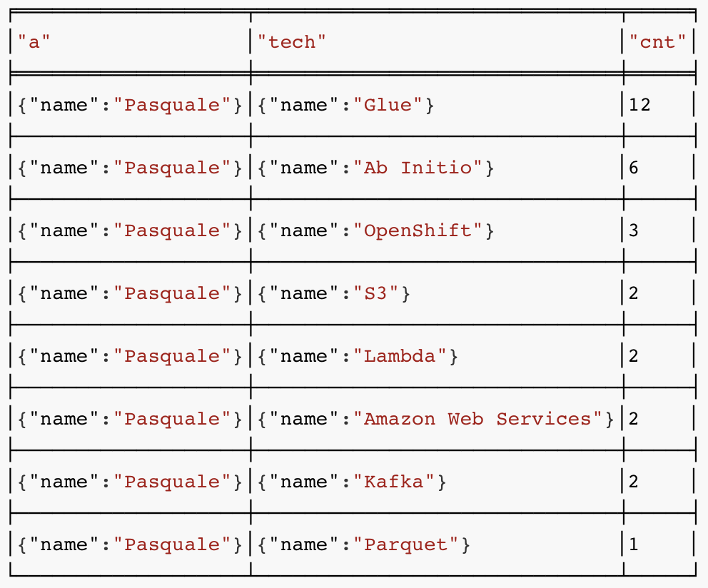Click the count in the Kafka row
The width and height of the screenshot is (708, 588).
[634, 482]
